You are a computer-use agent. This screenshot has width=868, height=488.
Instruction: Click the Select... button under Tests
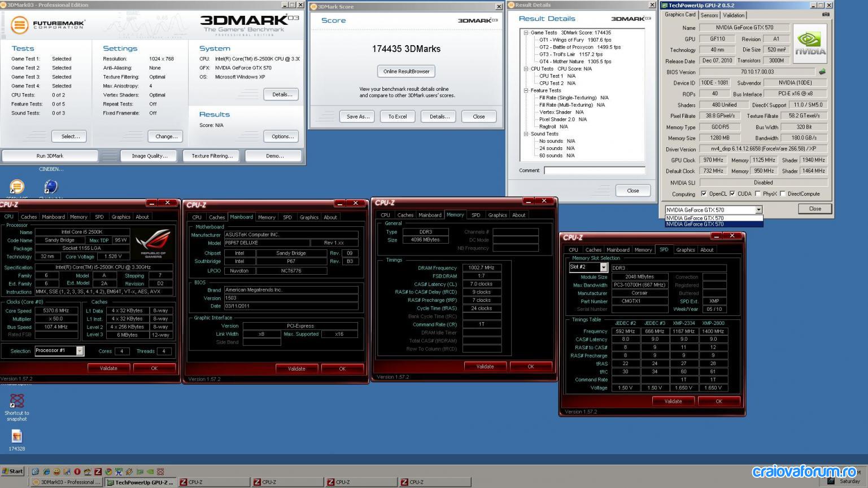pos(71,136)
